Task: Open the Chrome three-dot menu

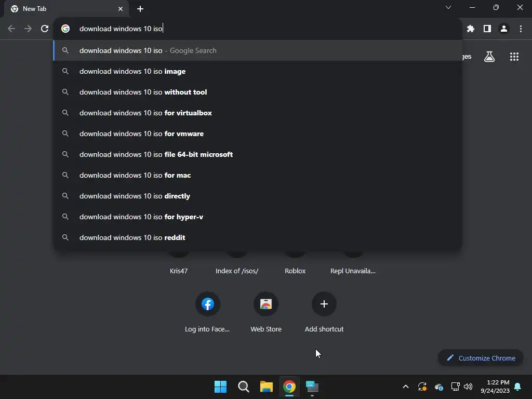Action: [x=521, y=29]
